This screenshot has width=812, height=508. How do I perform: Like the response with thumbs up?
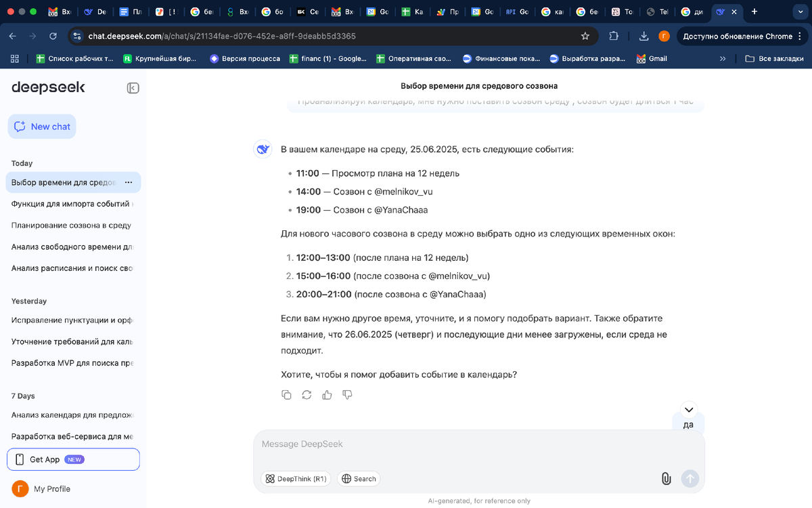point(328,394)
